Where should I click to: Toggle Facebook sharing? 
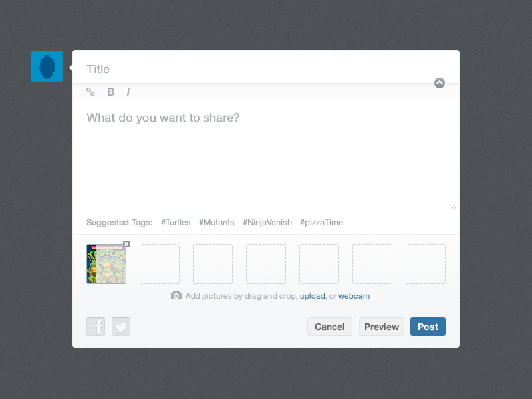(96, 327)
